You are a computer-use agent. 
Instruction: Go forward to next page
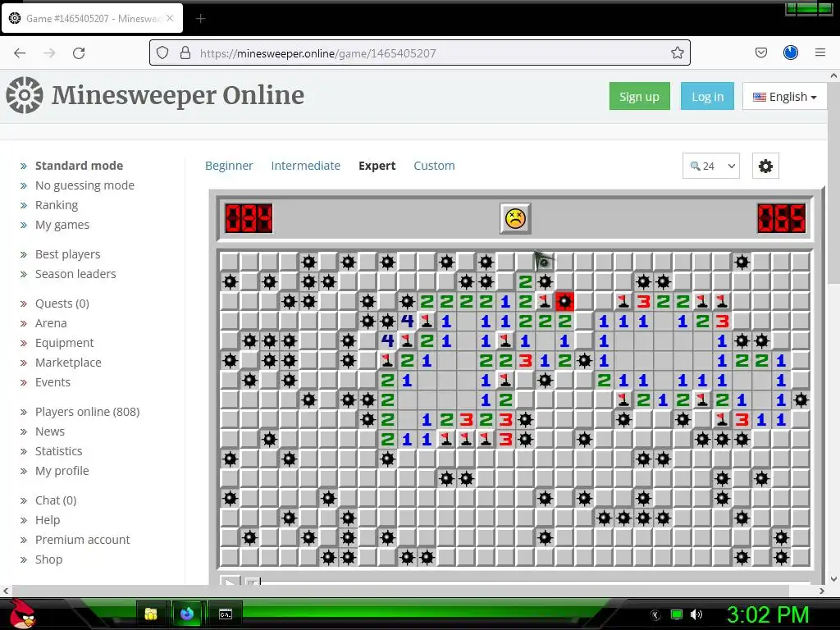pos(49,52)
